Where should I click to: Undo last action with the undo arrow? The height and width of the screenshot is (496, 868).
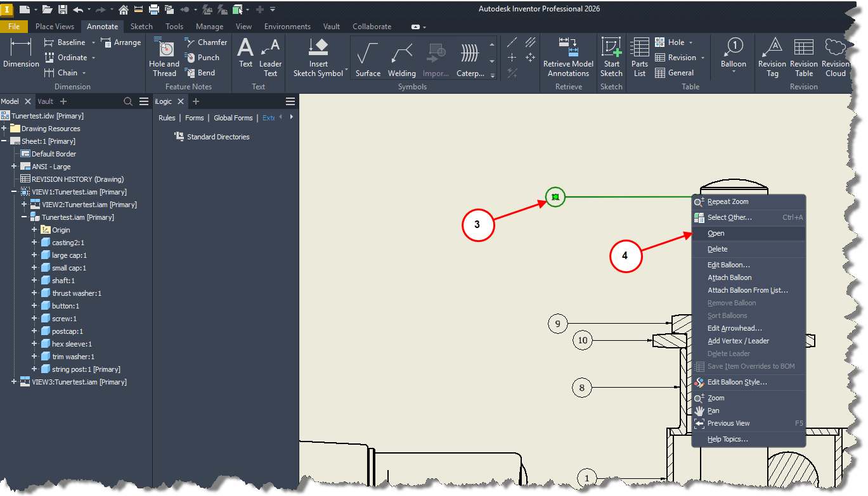pyautogui.click(x=77, y=10)
